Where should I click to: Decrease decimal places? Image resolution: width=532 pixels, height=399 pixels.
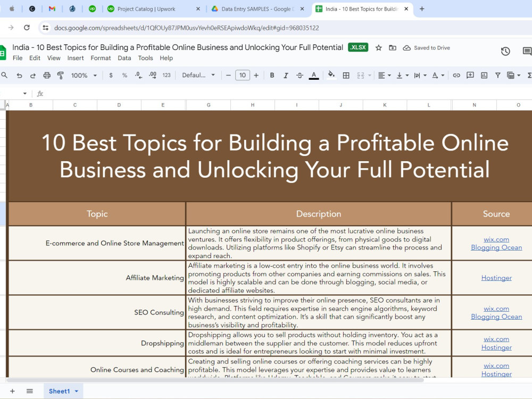click(x=138, y=76)
